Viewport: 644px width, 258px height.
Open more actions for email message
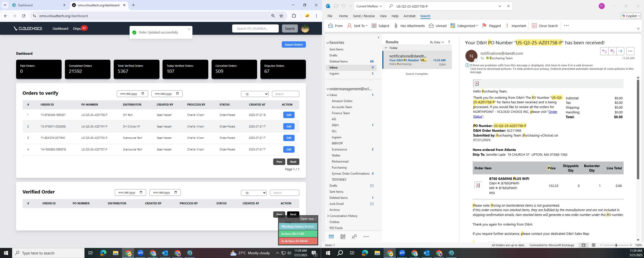[x=630, y=51]
